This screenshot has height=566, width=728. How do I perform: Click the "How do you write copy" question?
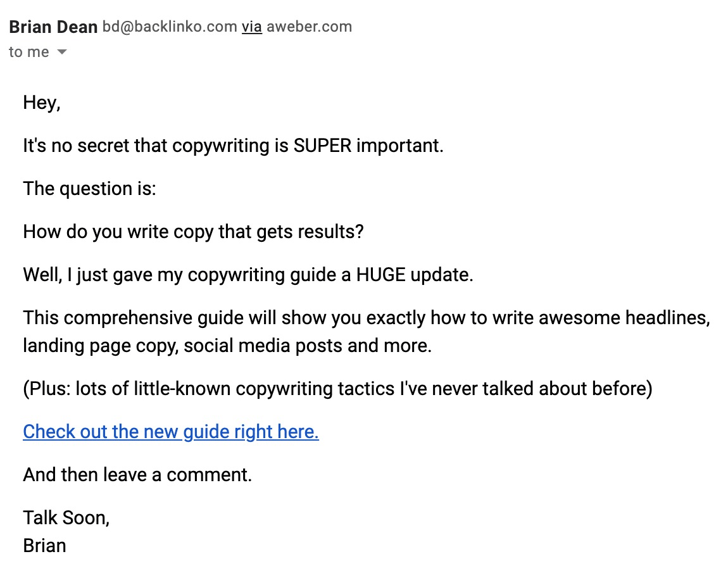coord(193,232)
